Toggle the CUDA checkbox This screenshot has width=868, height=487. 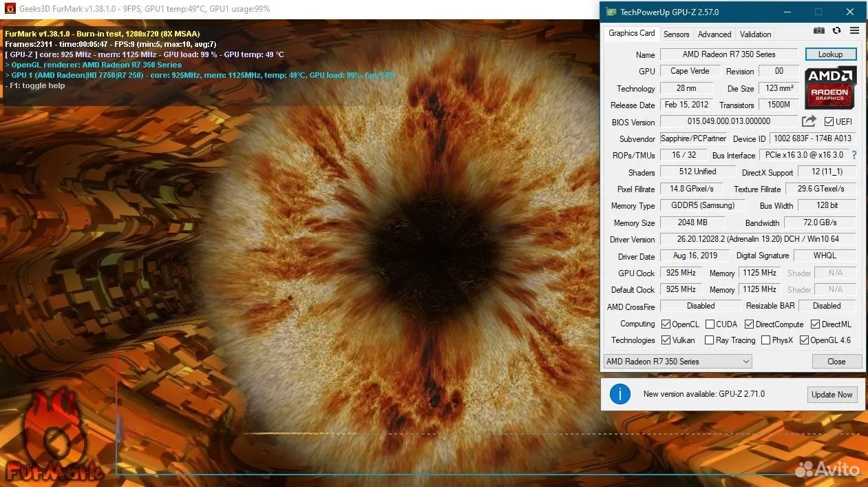point(710,324)
